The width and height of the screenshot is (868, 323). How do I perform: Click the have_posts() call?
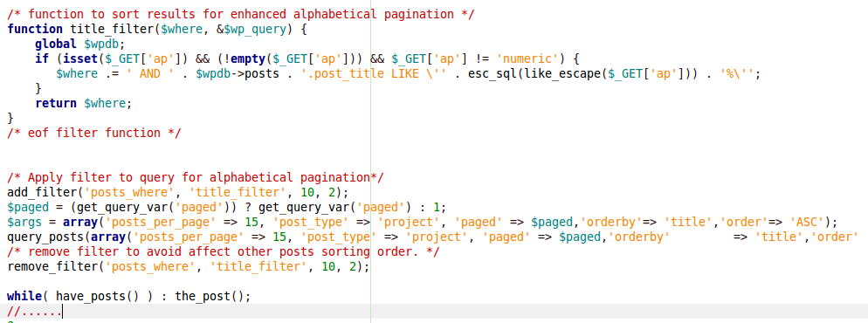[98, 298]
